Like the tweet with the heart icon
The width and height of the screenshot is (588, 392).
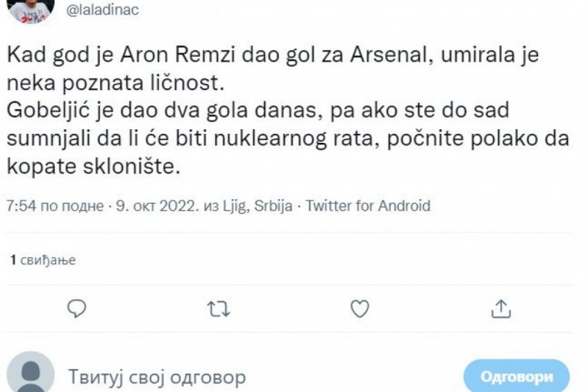[x=359, y=308]
